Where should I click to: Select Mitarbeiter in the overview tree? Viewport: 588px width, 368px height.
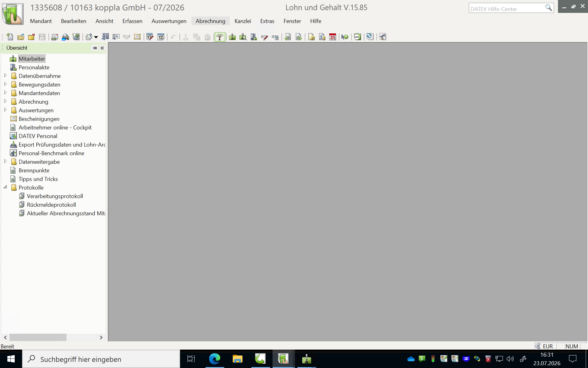click(32, 59)
